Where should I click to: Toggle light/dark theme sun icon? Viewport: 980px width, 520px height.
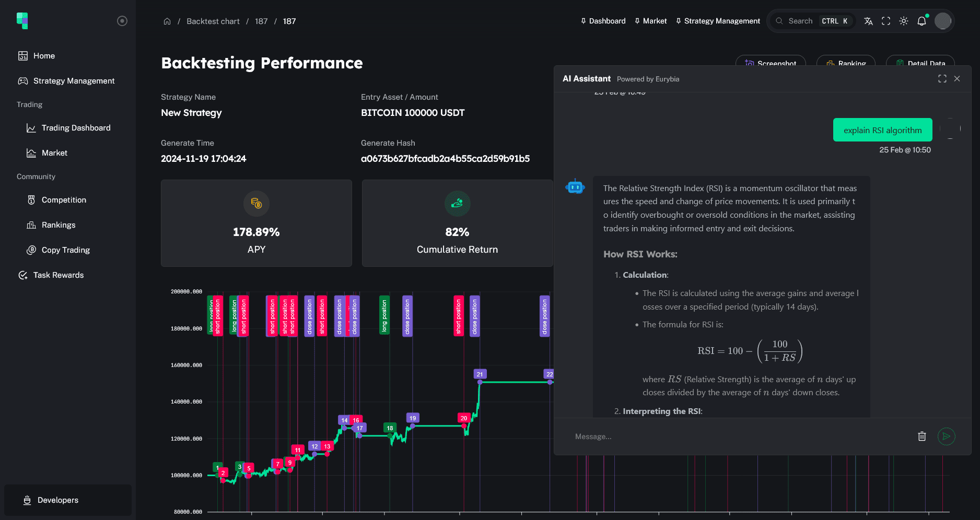[904, 21]
